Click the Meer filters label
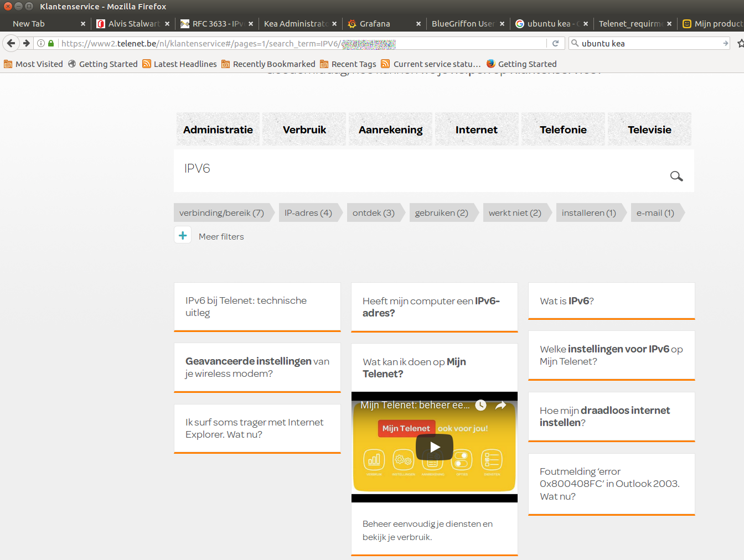 221,236
